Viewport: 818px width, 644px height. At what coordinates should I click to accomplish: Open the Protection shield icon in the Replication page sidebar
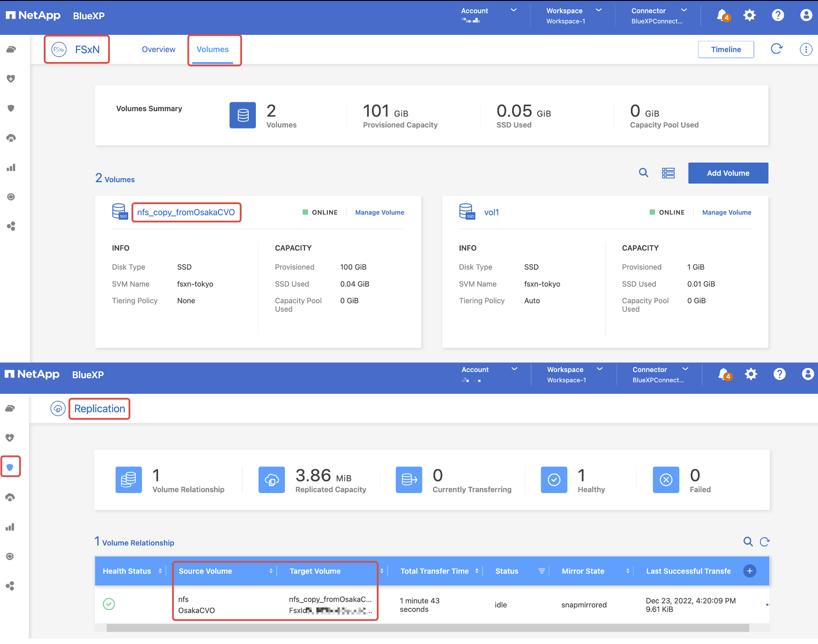[10, 467]
